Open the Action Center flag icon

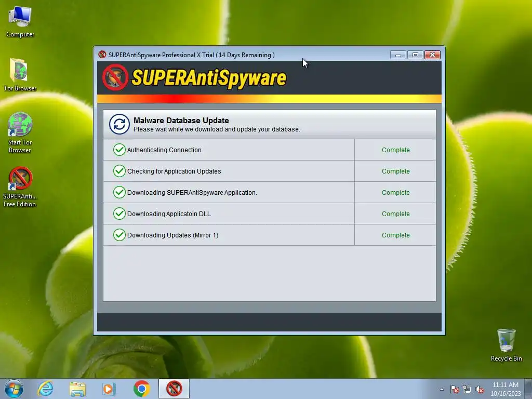455,389
